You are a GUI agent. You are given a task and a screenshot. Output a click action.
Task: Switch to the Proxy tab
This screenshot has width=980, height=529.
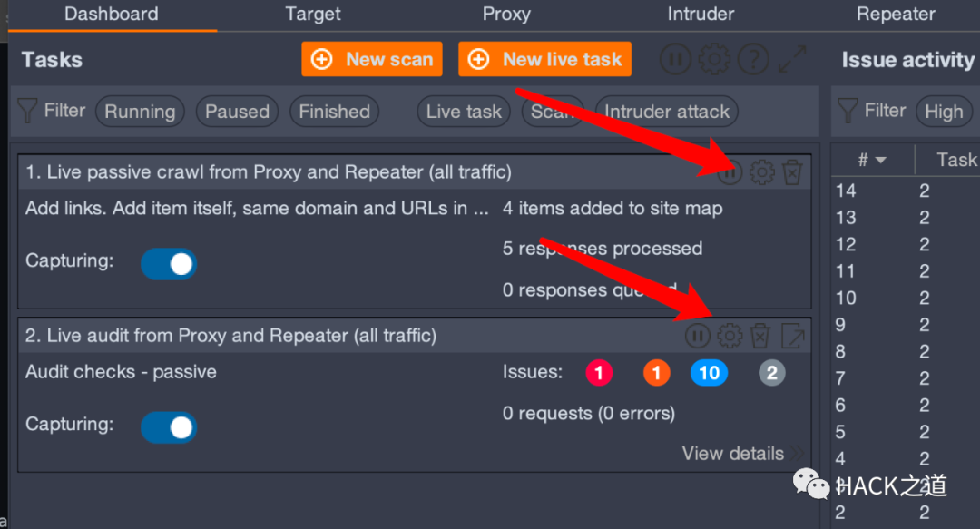click(x=506, y=14)
